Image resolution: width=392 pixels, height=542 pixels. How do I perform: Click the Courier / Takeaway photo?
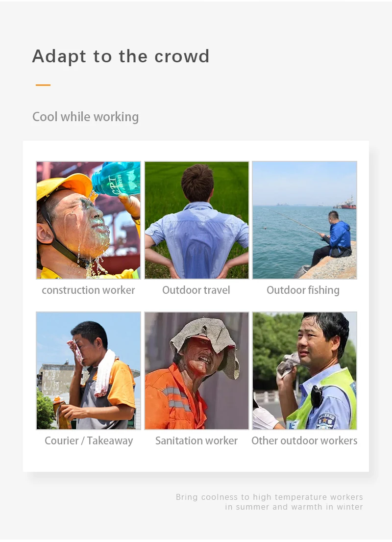click(x=88, y=371)
